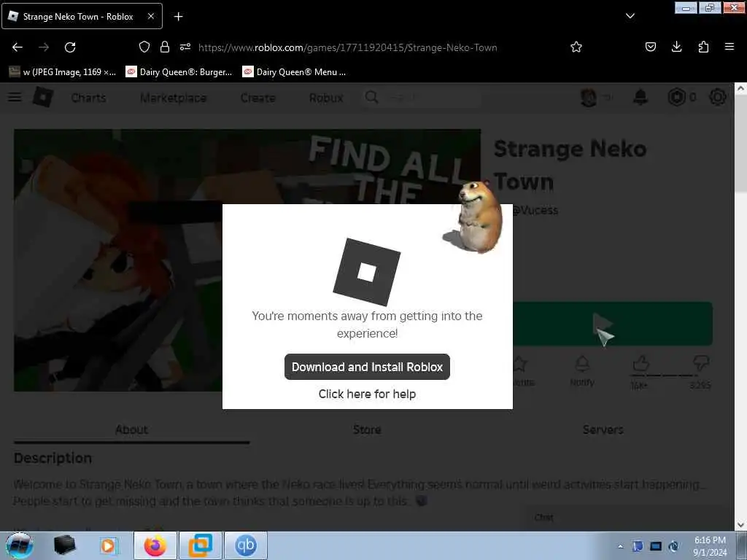Expand the list all tabs chevron
The height and width of the screenshot is (560, 747).
tap(630, 16)
